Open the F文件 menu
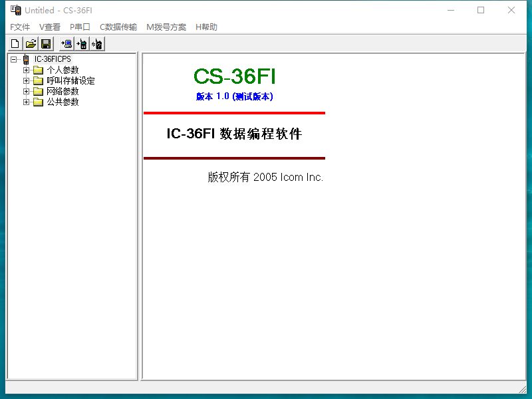This screenshot has height=399, width=532. coord(20,27)
